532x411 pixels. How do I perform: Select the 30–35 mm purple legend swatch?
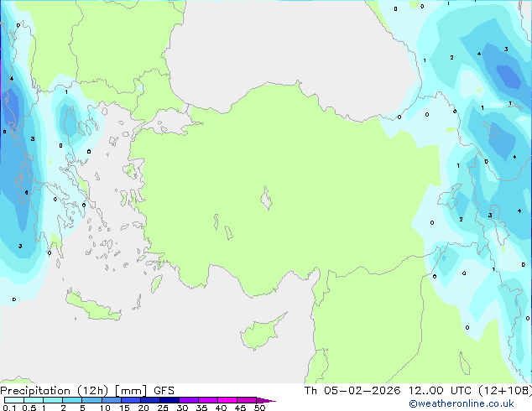click(189, 400)
